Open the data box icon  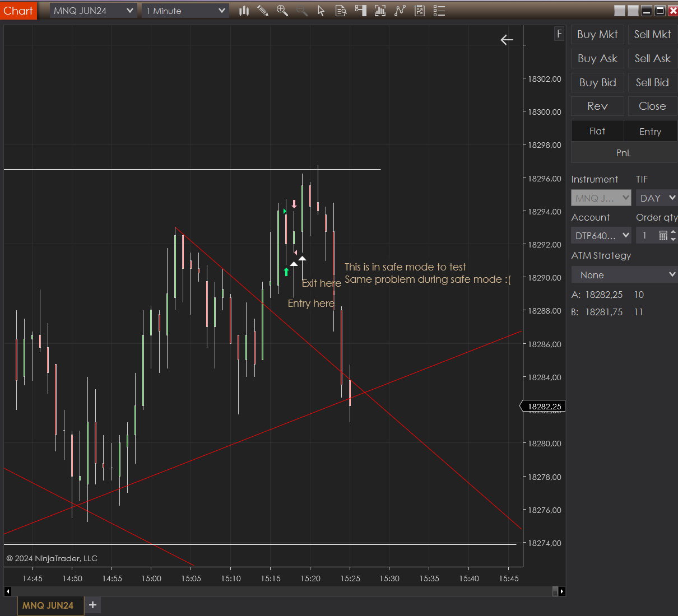341,11
